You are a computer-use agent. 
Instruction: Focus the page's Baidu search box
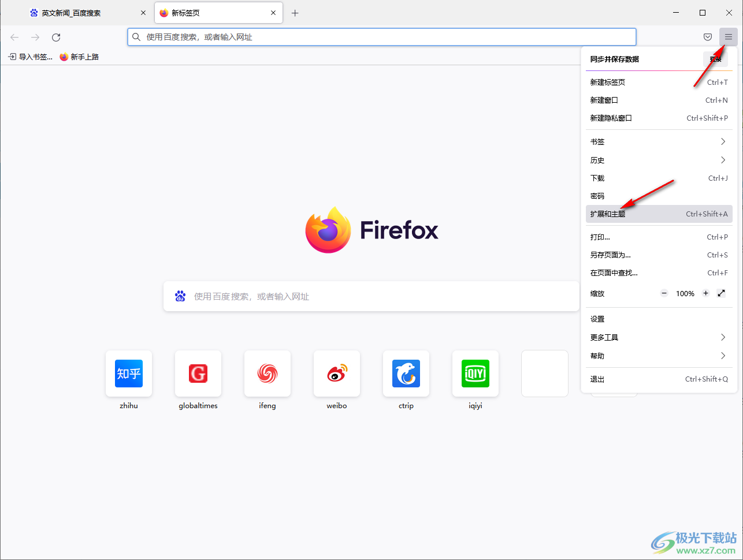point(371,296)
